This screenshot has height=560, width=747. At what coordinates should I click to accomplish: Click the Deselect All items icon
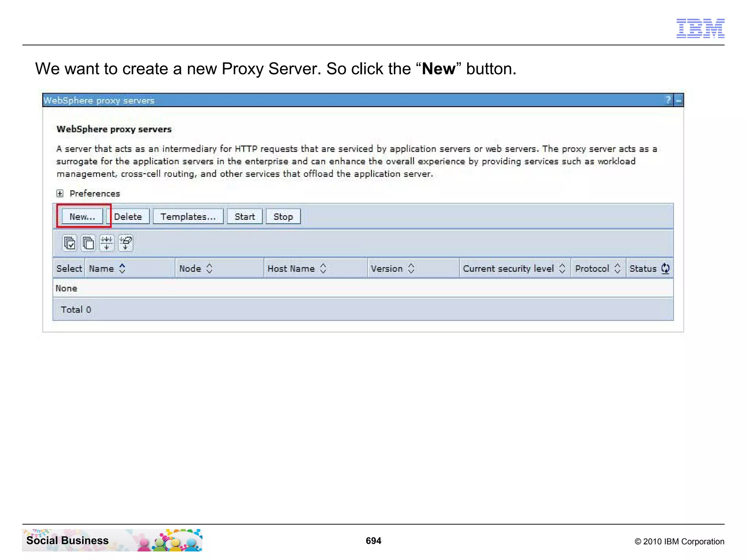[x=88, y=243]
